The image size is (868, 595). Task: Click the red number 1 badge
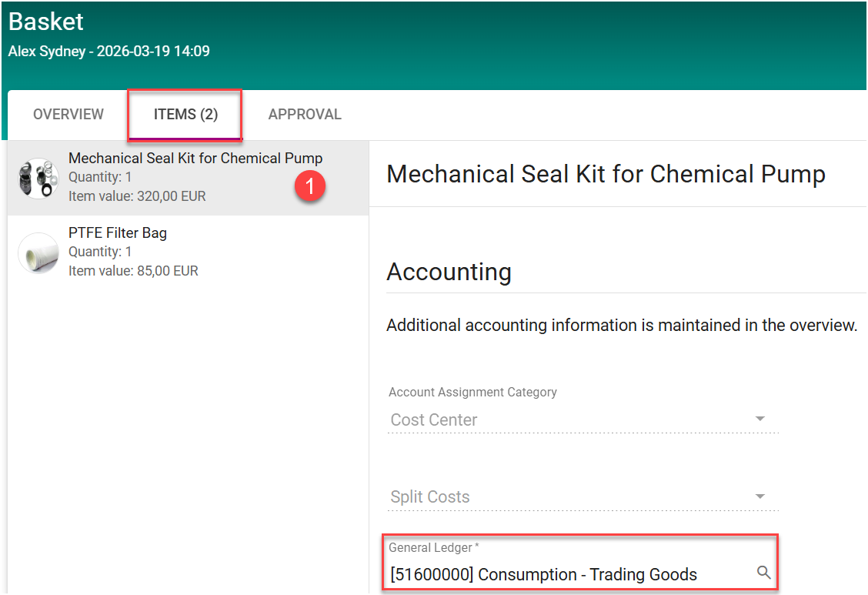tap(310, 186)
